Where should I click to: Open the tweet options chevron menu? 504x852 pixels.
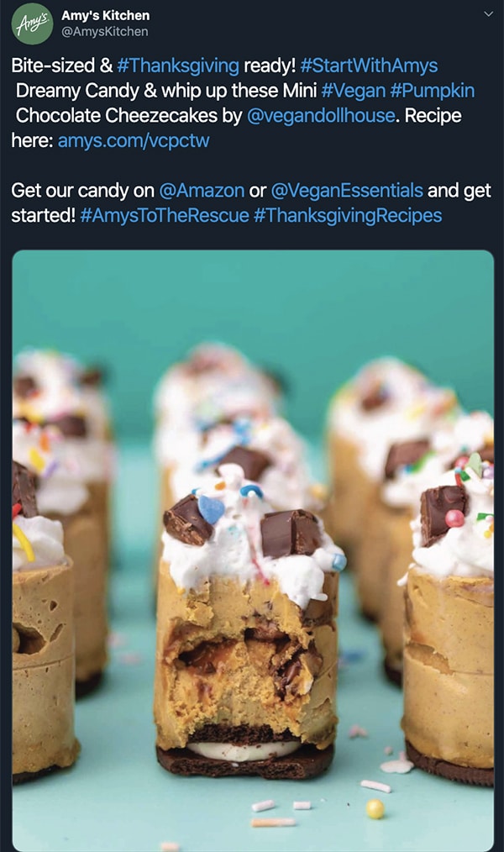(x=488, y=14)
